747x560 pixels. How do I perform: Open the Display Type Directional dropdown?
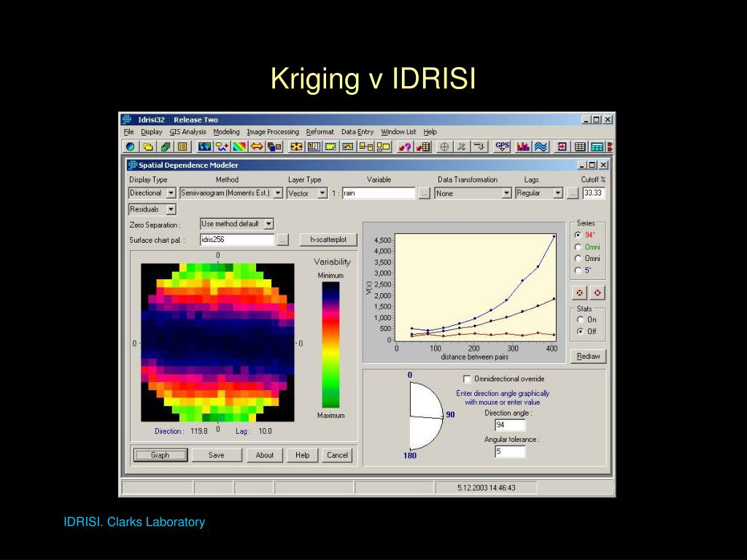click(x=171, y=193)
